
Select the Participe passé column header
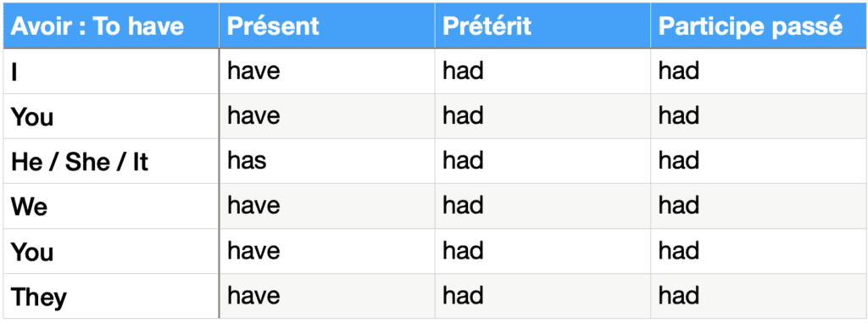759,26
